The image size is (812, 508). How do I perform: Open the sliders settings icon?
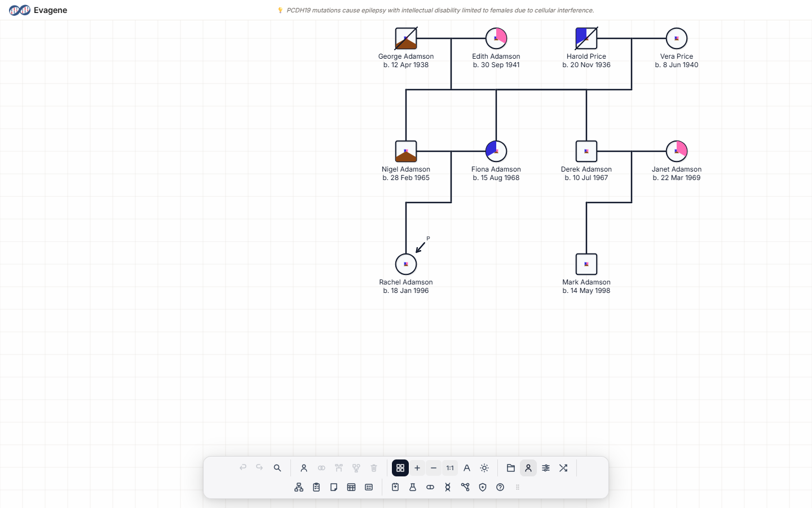pos(546,468)
